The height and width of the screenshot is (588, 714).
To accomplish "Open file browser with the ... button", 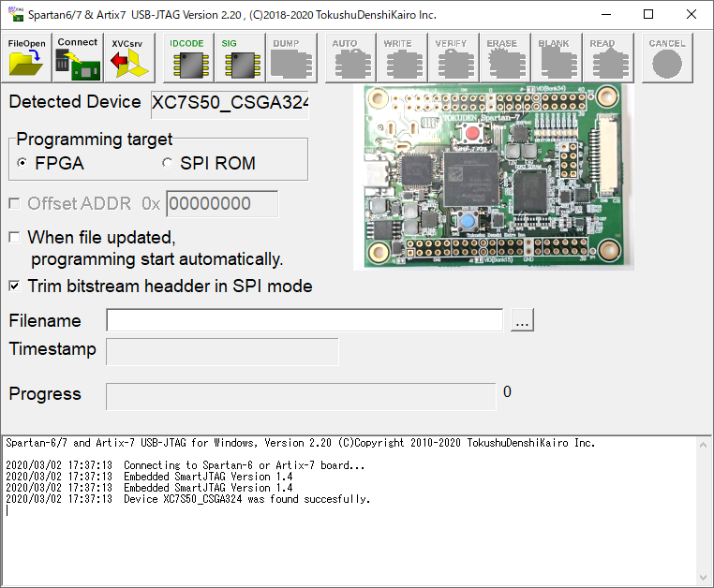I will (x=522, y=320).
